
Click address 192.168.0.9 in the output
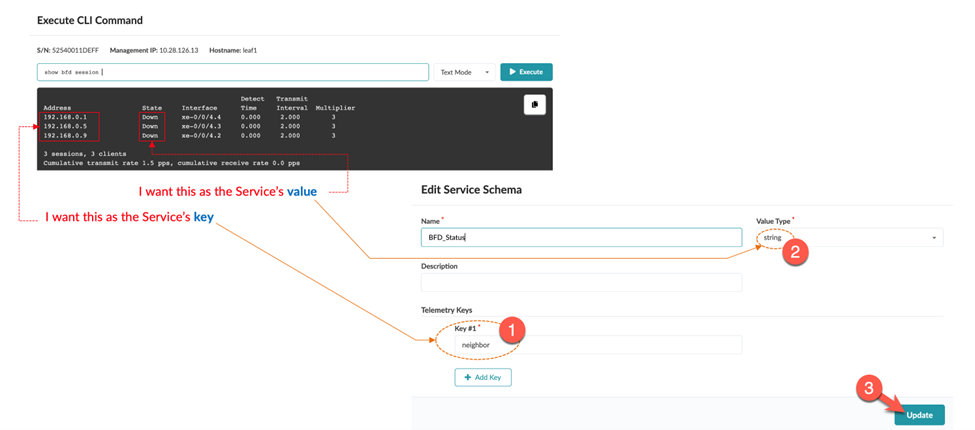pos(65,136)
